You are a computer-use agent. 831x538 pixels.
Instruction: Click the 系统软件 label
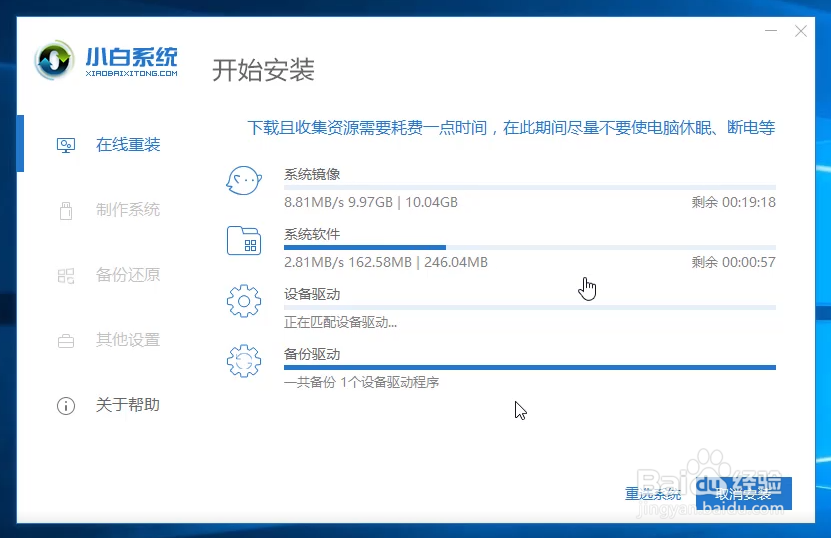pyautogui.click(x=312, y=234)
